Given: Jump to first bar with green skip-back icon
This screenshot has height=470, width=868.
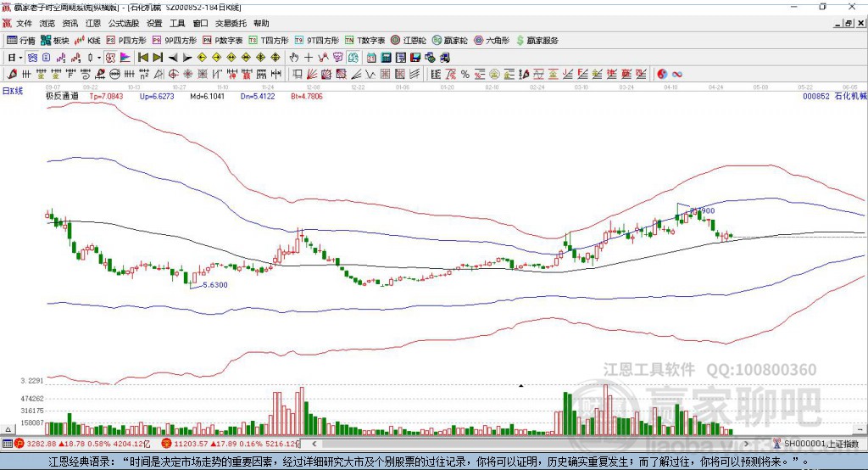Looking at the screenshot, I should pyautogui.click(x=142, y=58).
